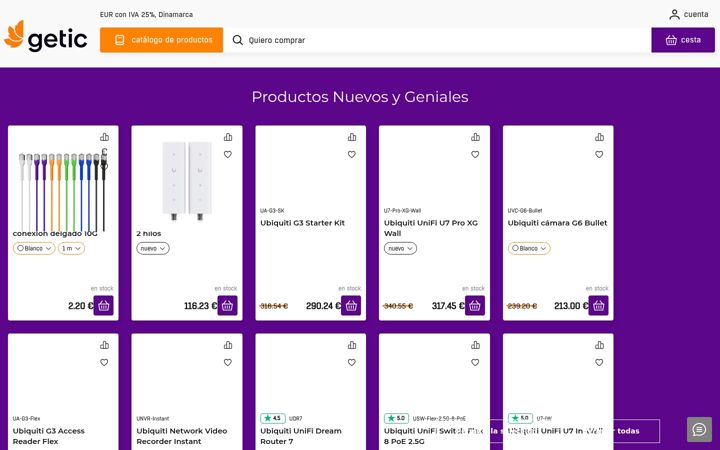The width and height of the screenshot is (720, 450).
Task: Favorite the 2 hilos product
Action: click(x=228, y=155)
